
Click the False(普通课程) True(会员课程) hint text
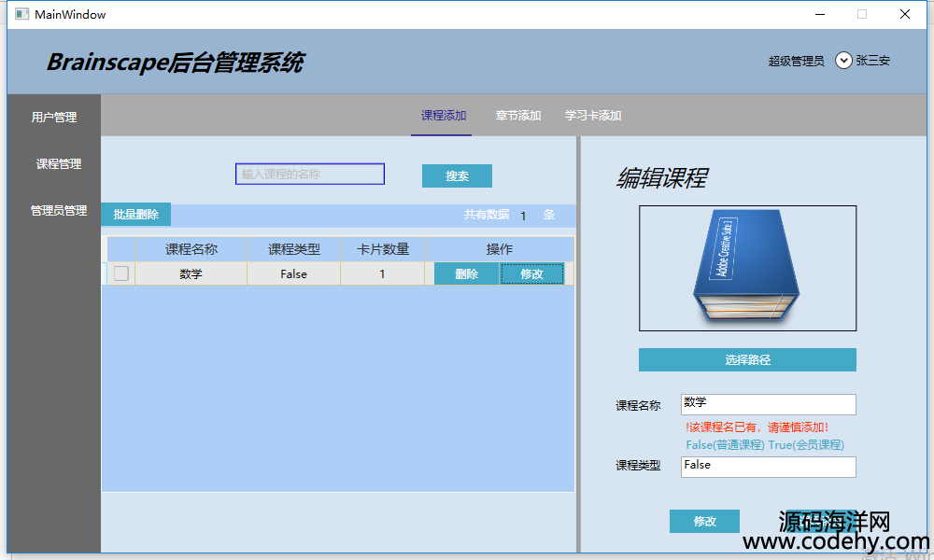(x=765, y=445)
